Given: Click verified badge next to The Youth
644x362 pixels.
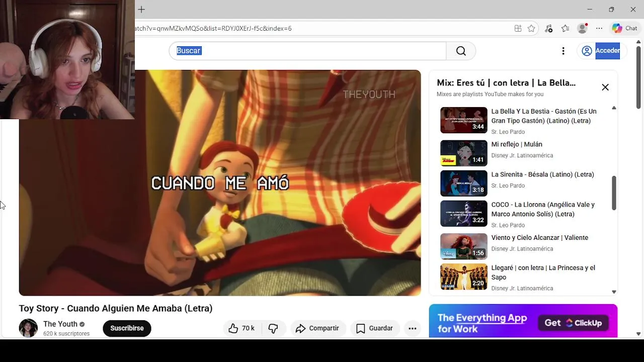Looking at the screenshot, I should [x=82, y=324].
